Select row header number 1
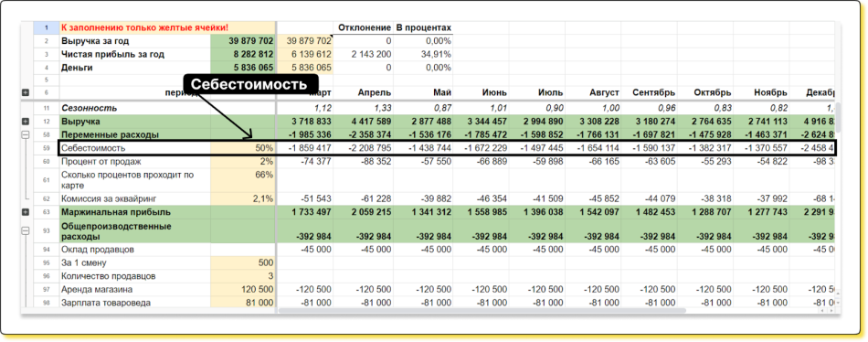Image resolution: width=868 pixels, height=342 pixels. tap(47, 27)
